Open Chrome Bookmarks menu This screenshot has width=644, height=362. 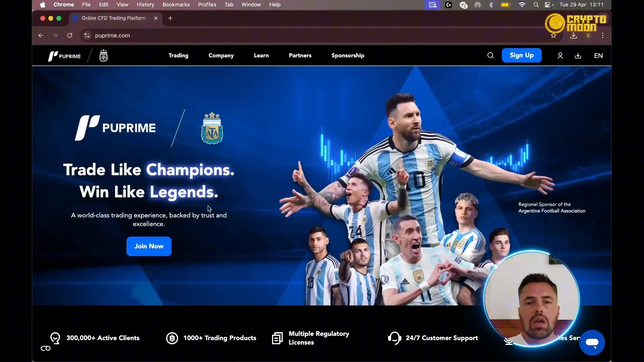(x=176, y=5)
